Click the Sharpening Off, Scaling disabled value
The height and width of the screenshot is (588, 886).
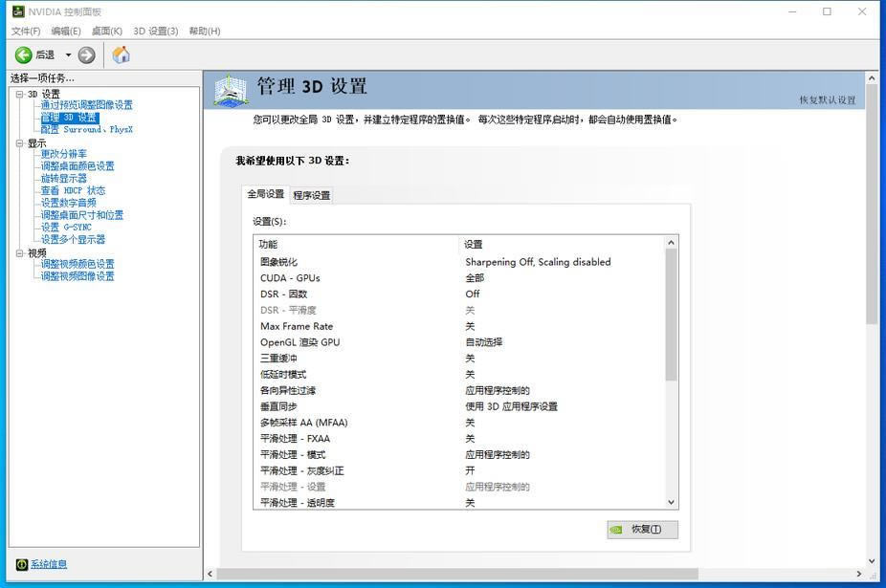pos(538,262)
